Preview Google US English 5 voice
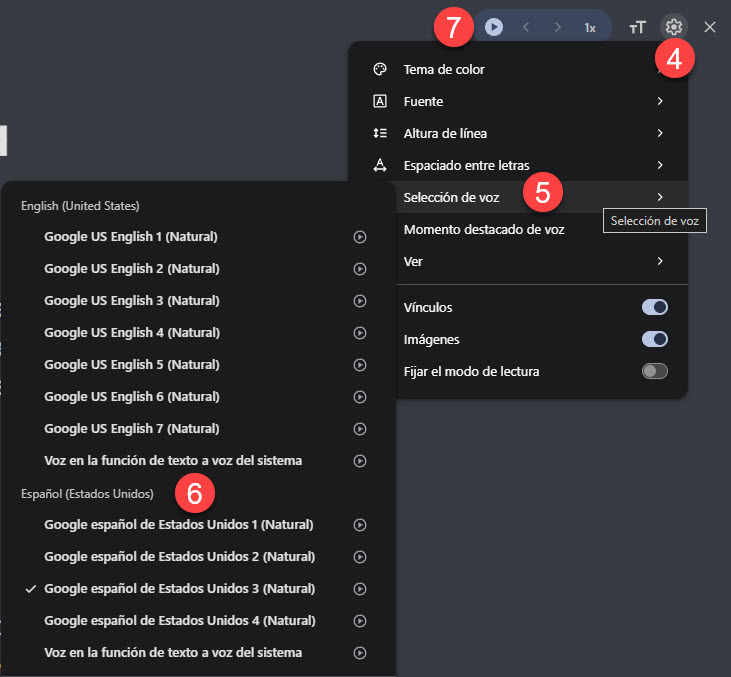The width and height of the screenshot is (731, 677). pyautogui.click(x=359, y=365)
